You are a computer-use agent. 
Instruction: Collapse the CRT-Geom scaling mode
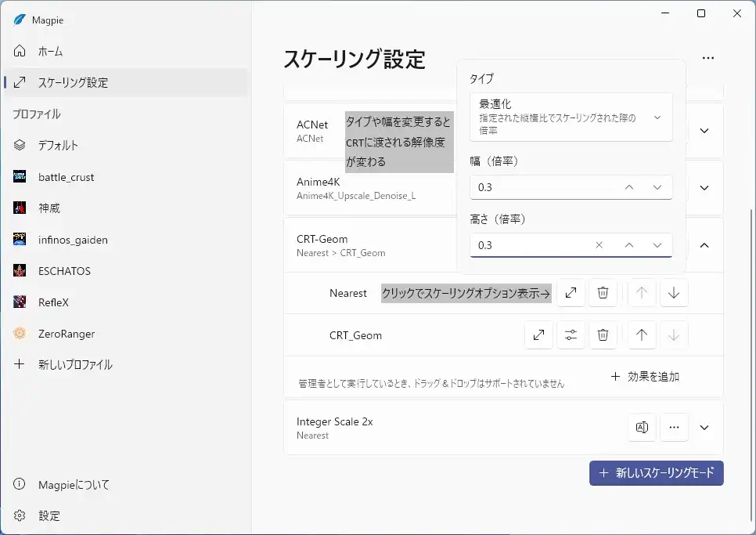[704, 245]
